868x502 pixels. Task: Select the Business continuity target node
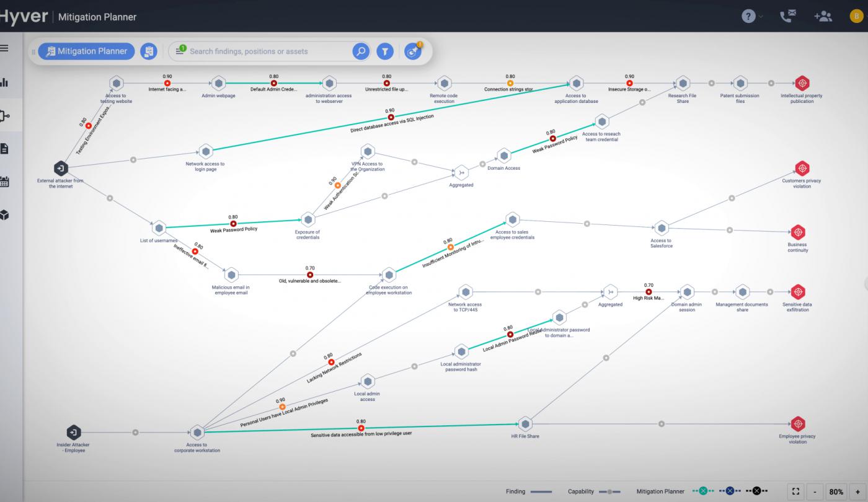(x=797, y=232)
